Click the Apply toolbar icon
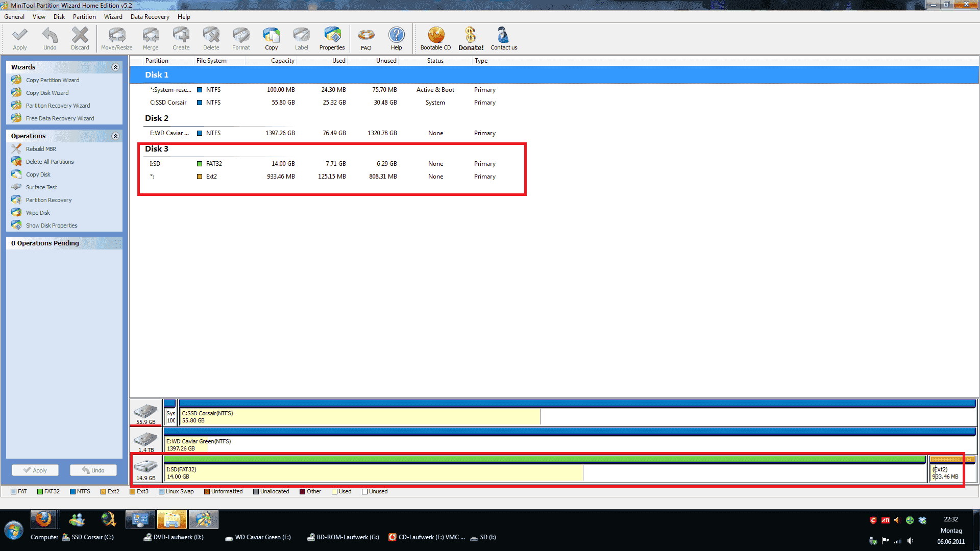The height and width of the screenshot is (551, 980). 20,39
